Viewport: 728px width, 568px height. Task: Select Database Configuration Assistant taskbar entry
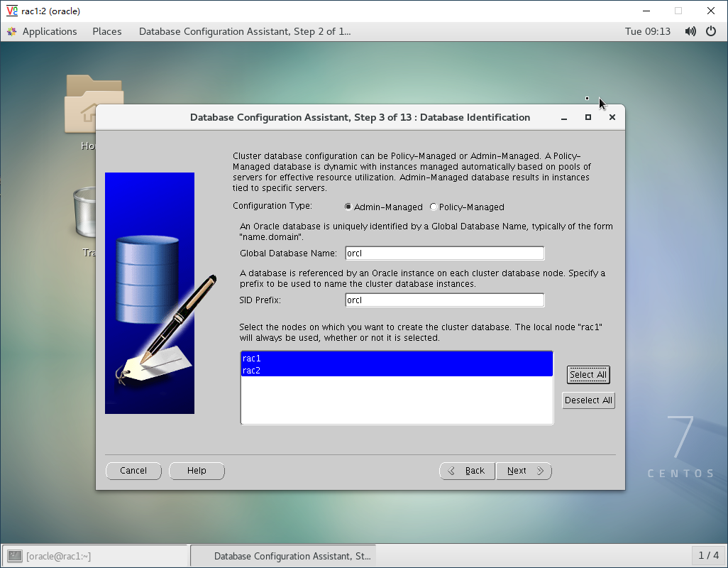pyautogui.click(x=283, y=556)
